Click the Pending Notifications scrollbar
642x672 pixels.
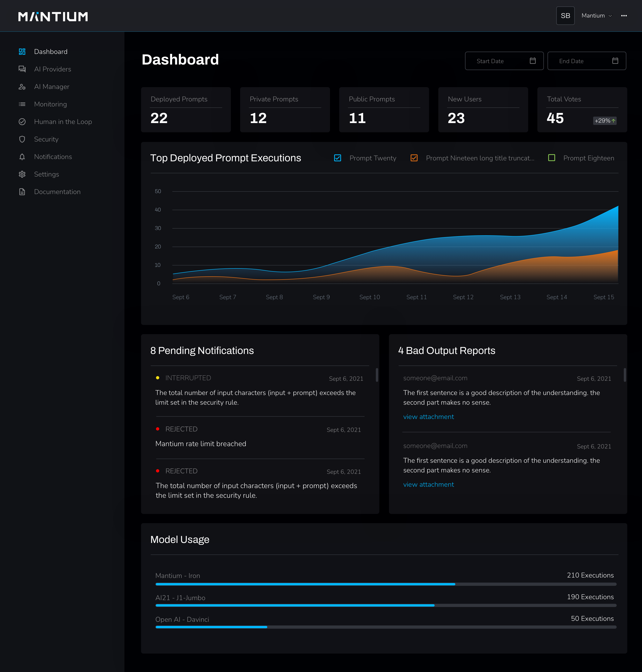tap(377, 375)
